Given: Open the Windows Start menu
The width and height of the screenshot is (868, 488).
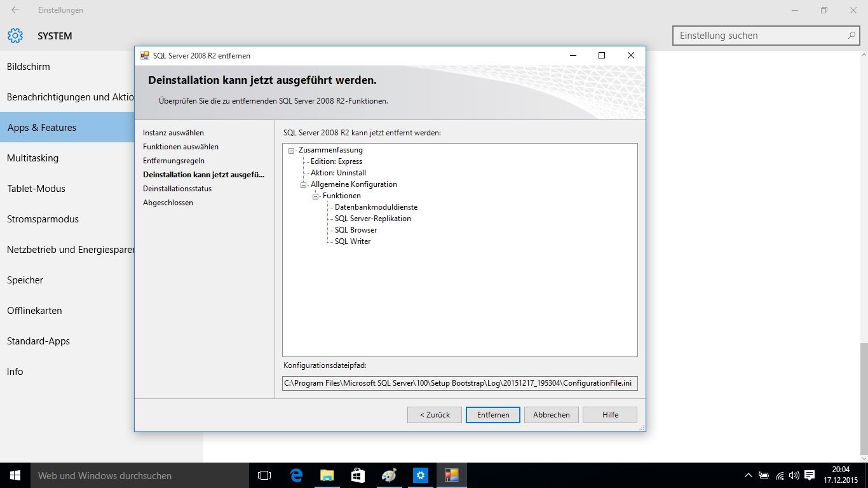Looking at the screenshot, I should (15, 475).
